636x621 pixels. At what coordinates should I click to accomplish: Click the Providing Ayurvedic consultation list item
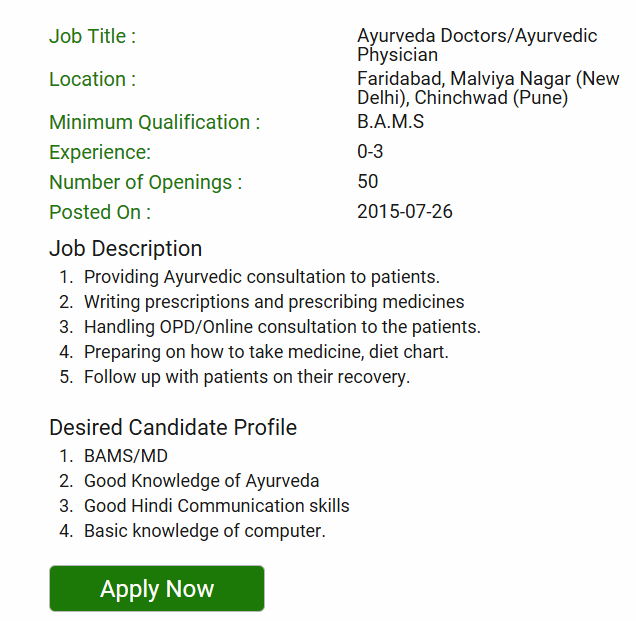pos(262,277)
